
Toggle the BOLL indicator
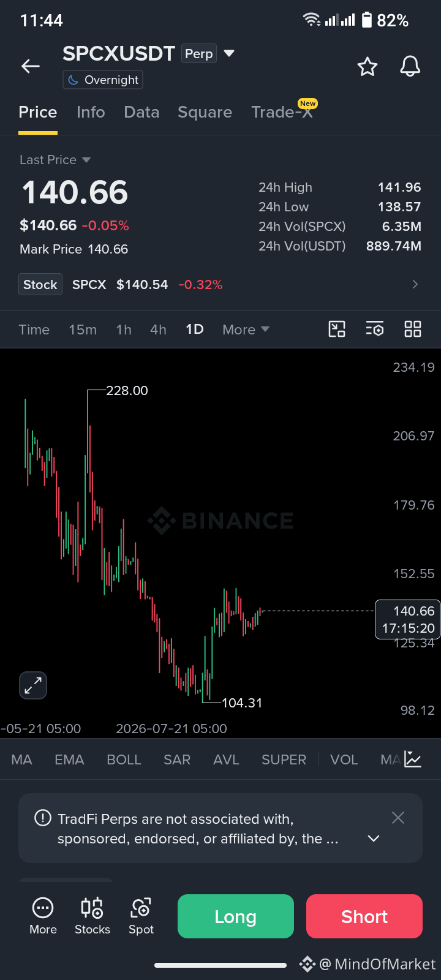tap(124, 759)
